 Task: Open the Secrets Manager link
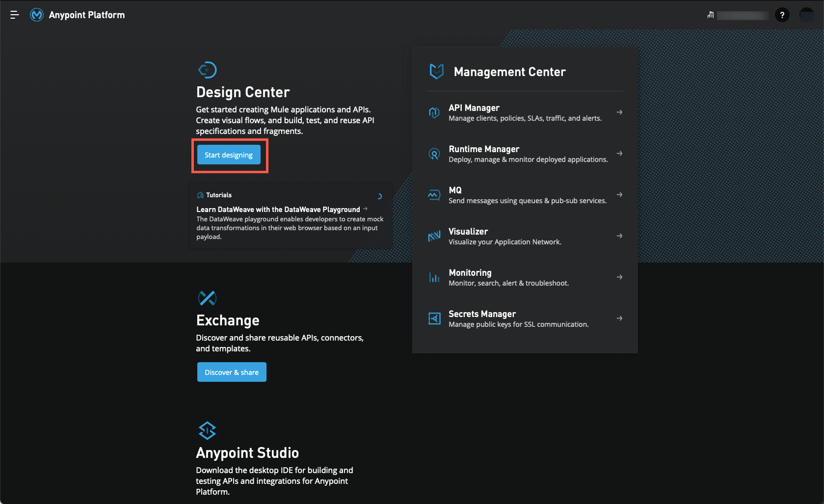pyautogui.click(x=482, y=314)
